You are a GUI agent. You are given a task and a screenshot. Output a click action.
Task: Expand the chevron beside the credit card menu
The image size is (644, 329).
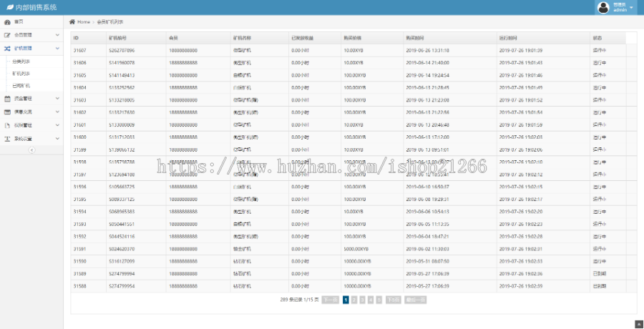tap(57, 112)
